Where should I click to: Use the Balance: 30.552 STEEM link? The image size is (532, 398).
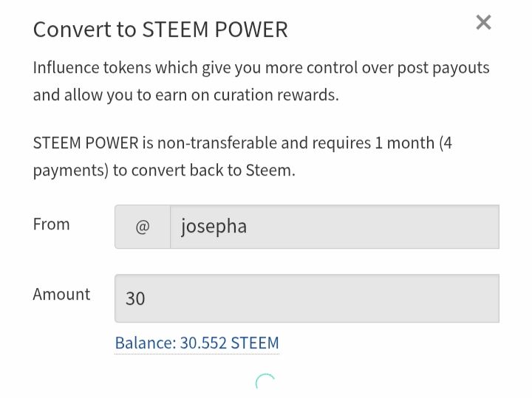[x=197, y=343]
